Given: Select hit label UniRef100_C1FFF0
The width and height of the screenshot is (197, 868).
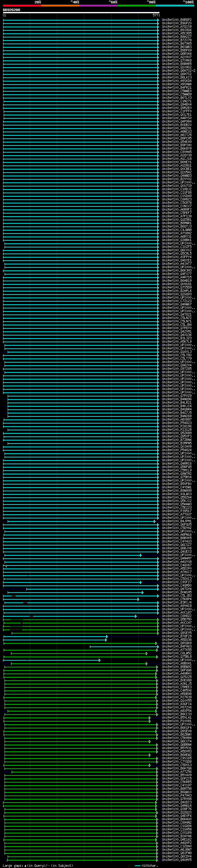Looking at the screenshot, I should [176, 111].
